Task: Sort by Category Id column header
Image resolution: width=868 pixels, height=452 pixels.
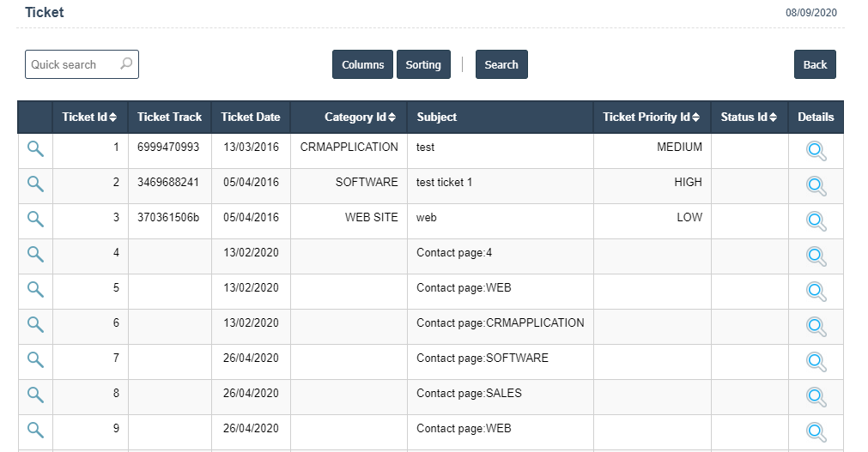Action: [360, 118]
